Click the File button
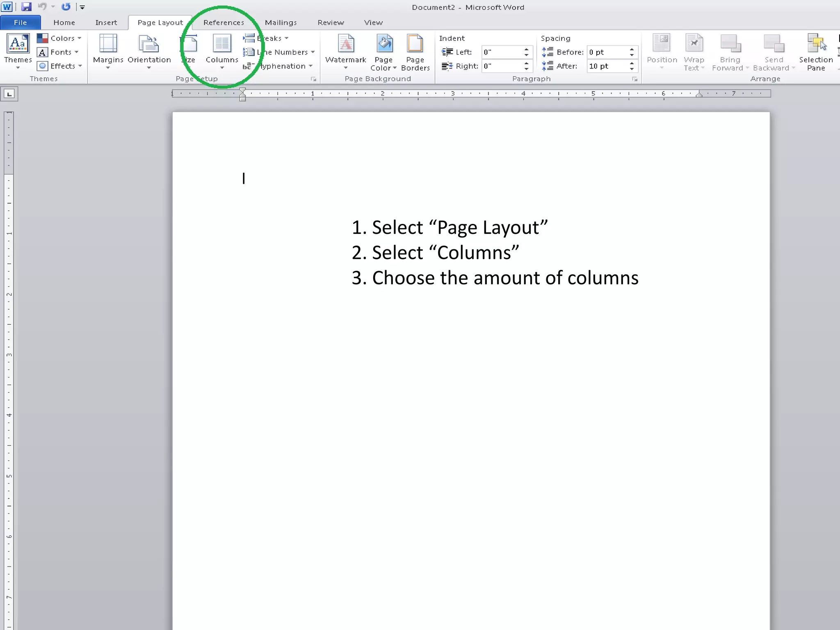Image resolution: width=840 pixels, height=630 pixels. [20, 23]
